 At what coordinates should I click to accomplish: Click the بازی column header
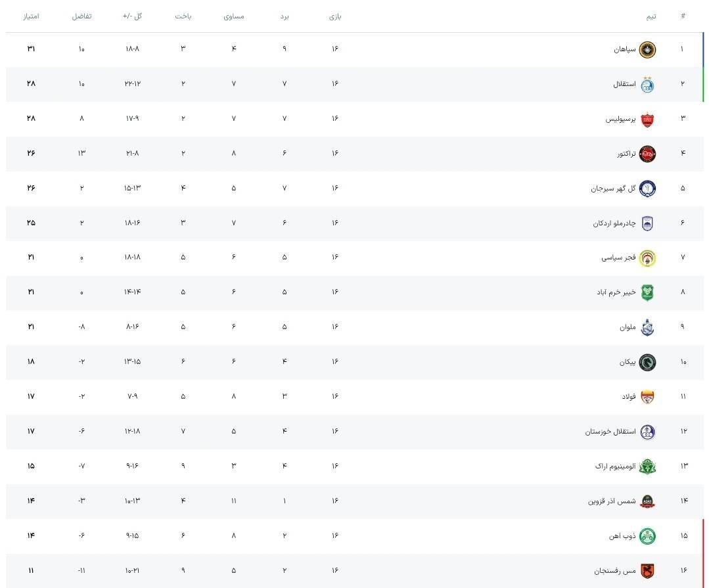point(335,16)
